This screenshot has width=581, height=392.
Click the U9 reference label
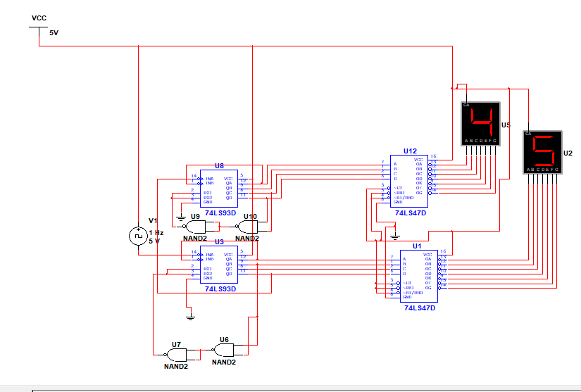[x=195, y=216]
